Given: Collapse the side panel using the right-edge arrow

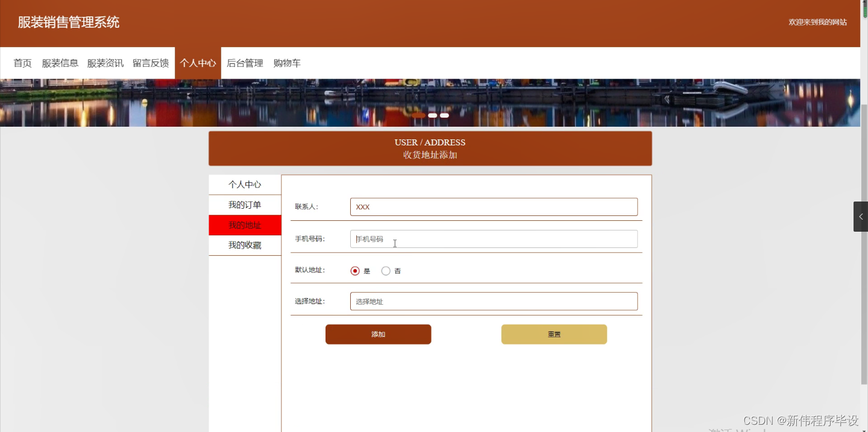Looking at the screenshot, I should point(860,217).
